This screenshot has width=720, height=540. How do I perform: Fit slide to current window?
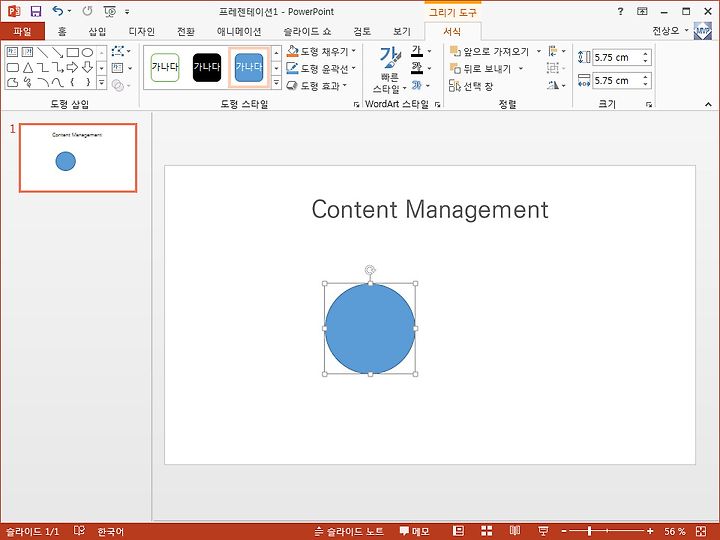click(x=701, y=531)
